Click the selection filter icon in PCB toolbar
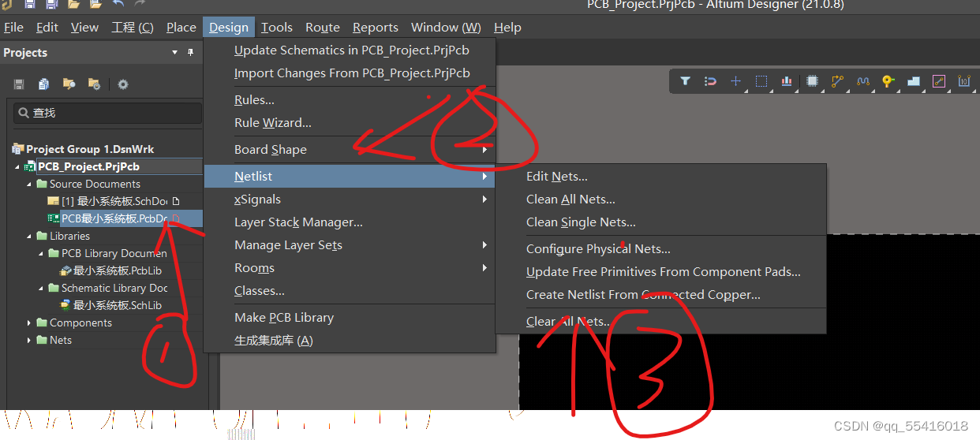 [686, 81]
